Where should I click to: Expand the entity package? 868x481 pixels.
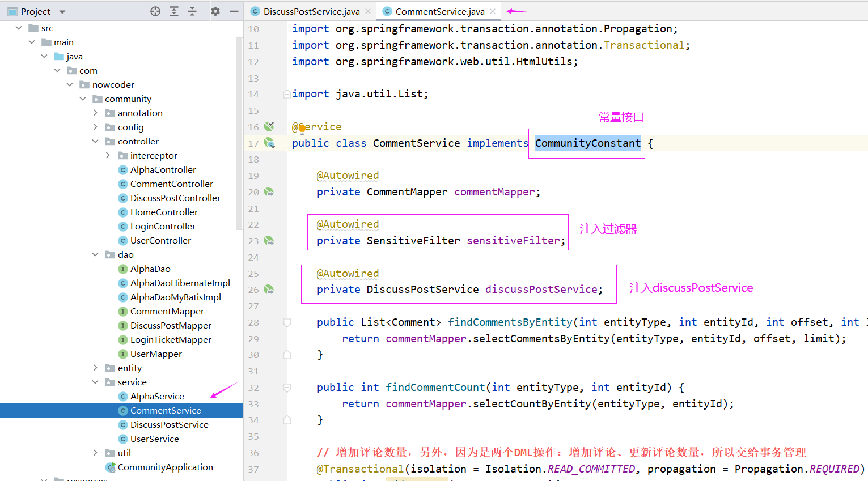tap(95, 368)
